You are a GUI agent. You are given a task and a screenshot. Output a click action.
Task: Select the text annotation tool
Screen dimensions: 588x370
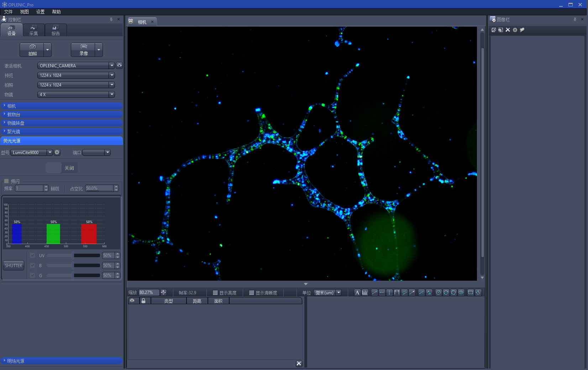click(x=357, y=292)
